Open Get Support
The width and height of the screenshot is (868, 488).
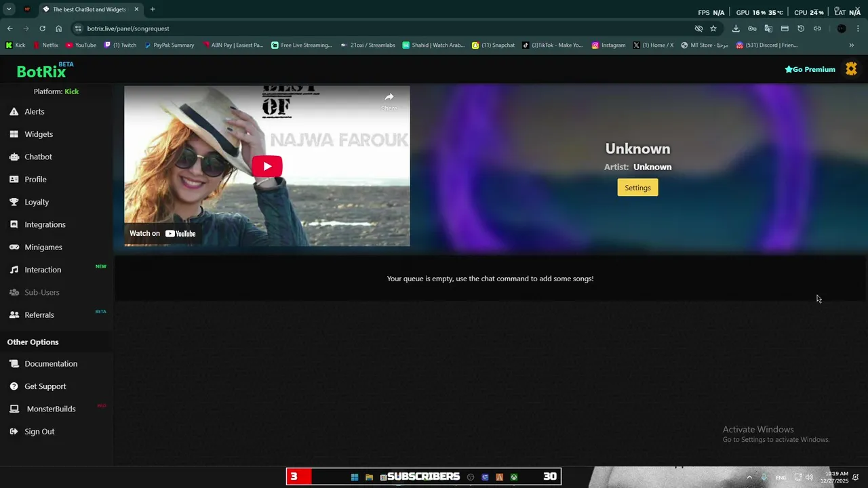(45, 386)
